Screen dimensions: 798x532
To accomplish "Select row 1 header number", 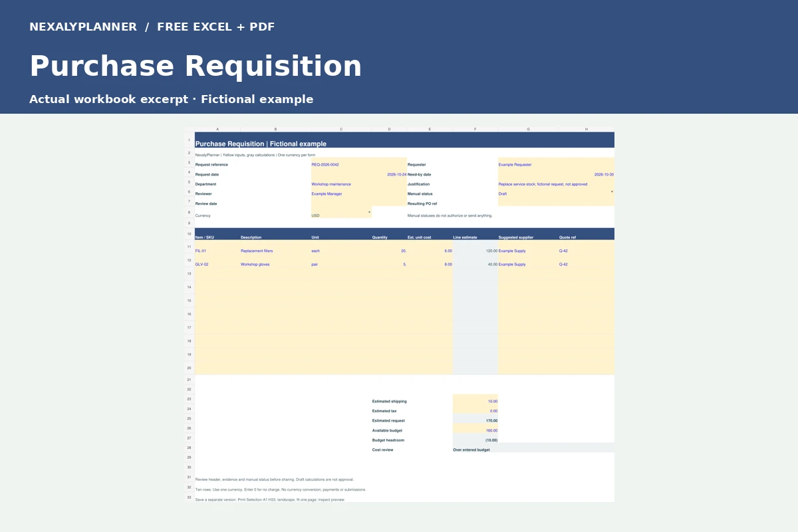I will point(189,140).
